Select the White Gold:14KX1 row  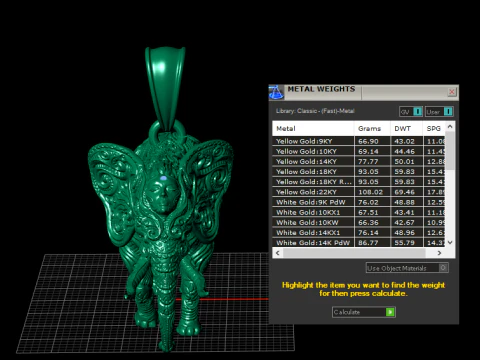(x=359, y=233)
